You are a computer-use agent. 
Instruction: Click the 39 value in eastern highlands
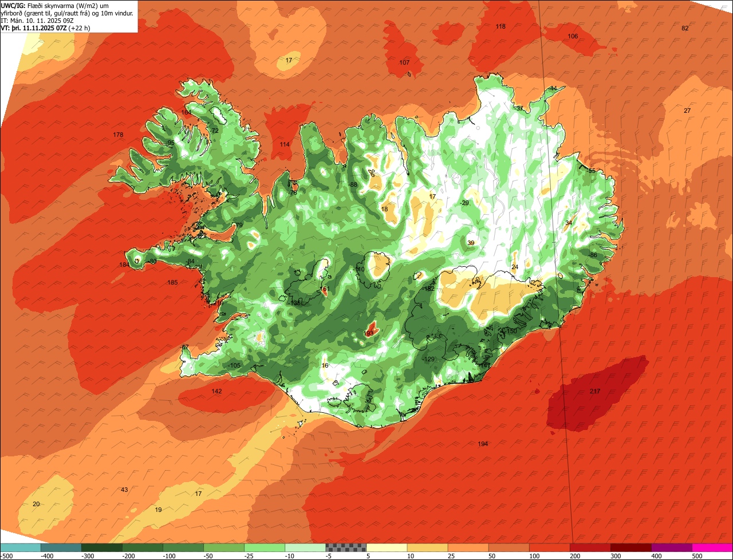tap(471, 243)
